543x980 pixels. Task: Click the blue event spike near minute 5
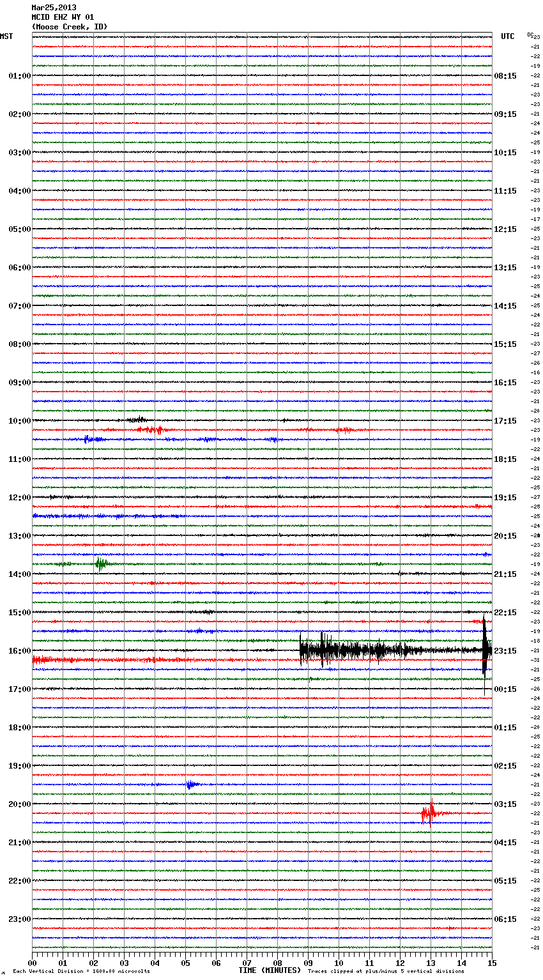(190, 785)
